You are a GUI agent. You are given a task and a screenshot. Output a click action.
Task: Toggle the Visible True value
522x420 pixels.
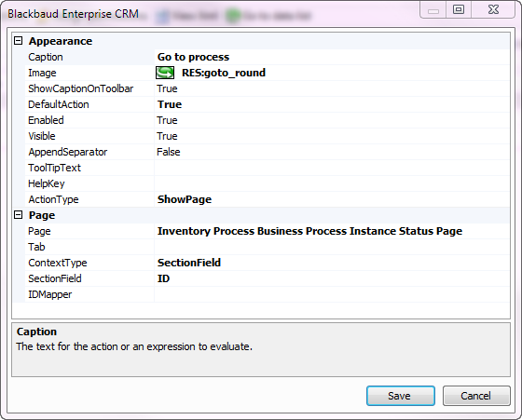tap(332, 136)
